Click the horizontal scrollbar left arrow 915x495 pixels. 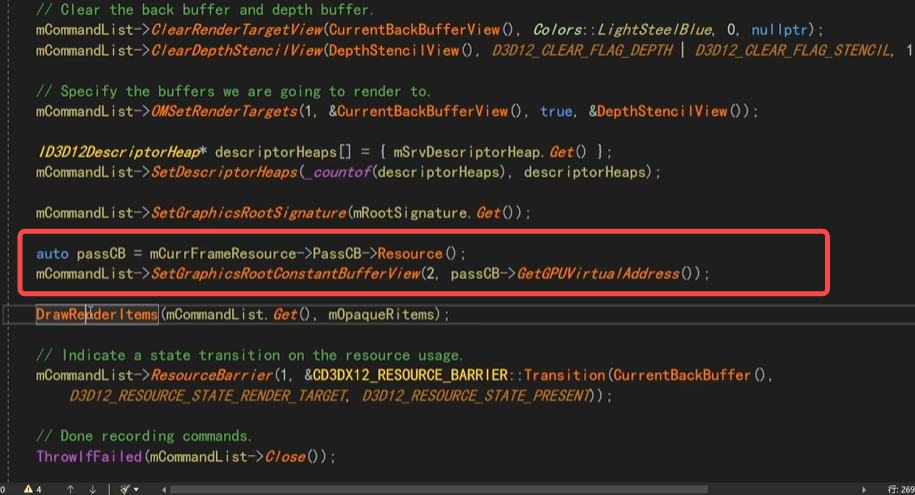(164, 489)
